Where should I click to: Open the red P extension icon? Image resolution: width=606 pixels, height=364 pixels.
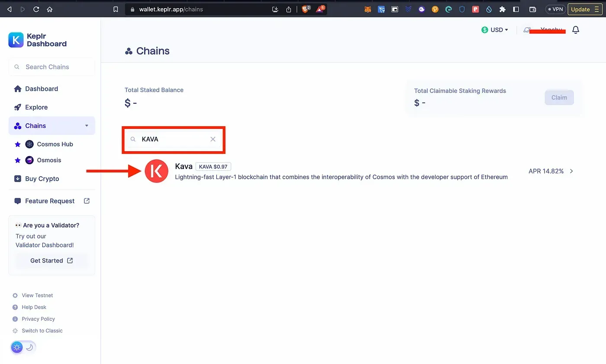475,9
